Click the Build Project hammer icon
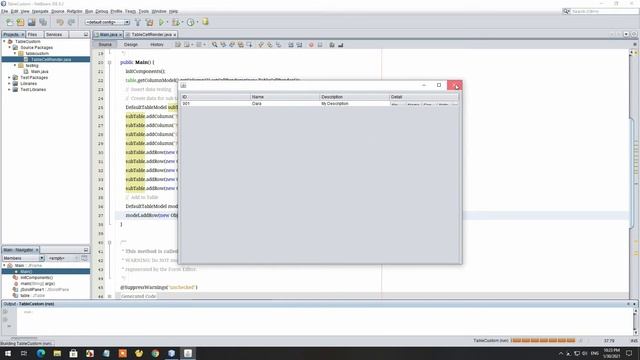The width and height of the screenshot is (640, 360). coord(138,22)
